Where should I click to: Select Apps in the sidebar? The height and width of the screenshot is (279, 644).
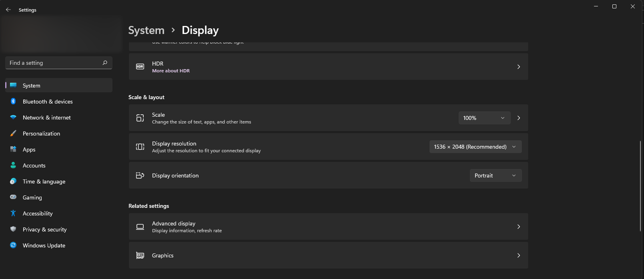tap(29, 149)
